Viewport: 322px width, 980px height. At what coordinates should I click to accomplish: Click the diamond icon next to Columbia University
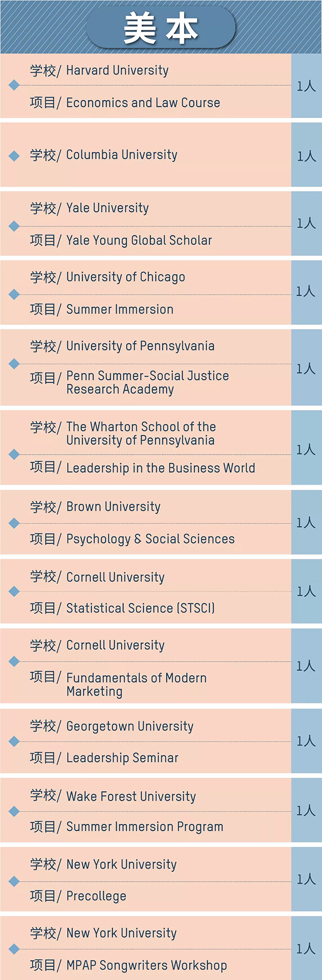click(14, 156)
